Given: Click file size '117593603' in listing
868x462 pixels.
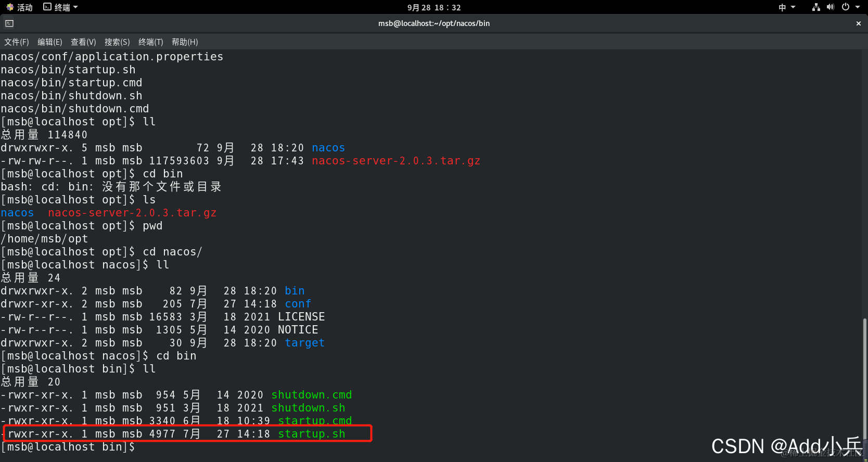Looking at the screenshot, I should click(x=180, y=161).
